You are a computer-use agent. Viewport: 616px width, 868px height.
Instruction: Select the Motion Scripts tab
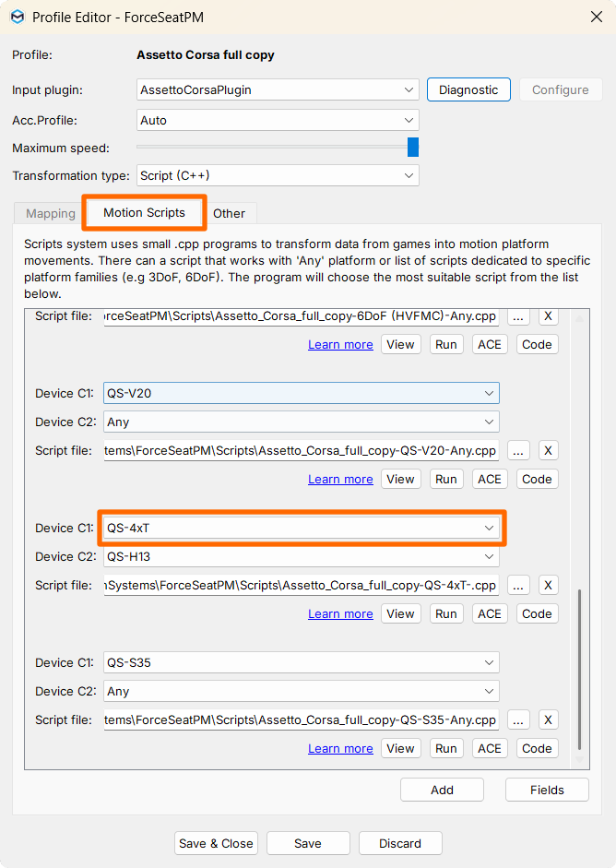144,212
